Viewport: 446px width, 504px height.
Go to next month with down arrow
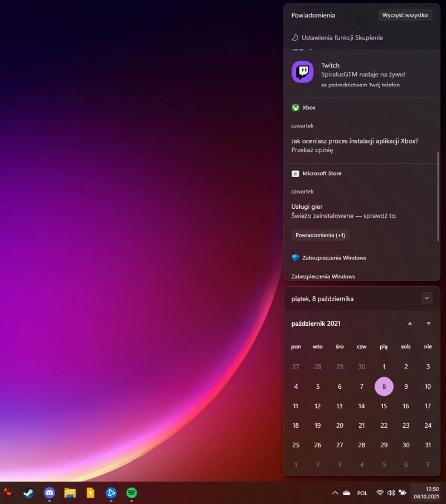[429, 324]
